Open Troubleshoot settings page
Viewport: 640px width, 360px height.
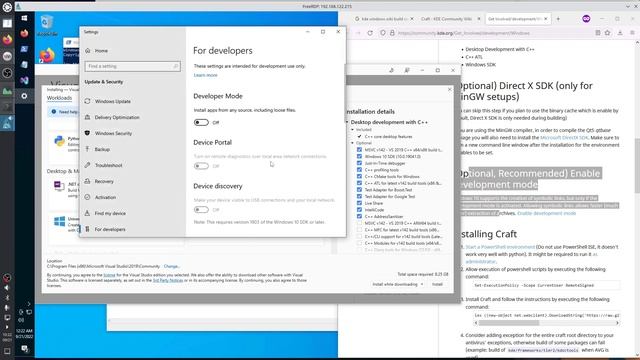(x=108, y=165)
